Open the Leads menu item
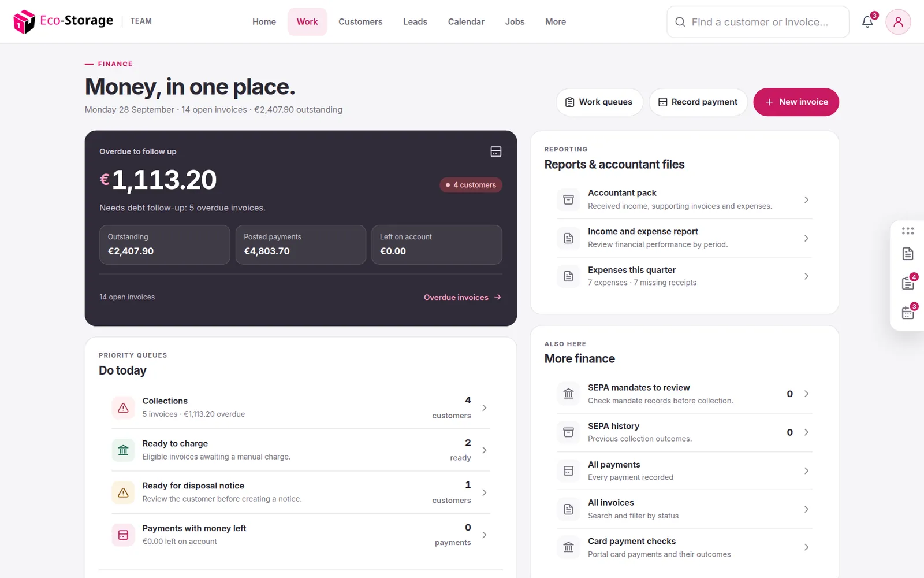This screenshot has width=924, height=578. [415, 22]
